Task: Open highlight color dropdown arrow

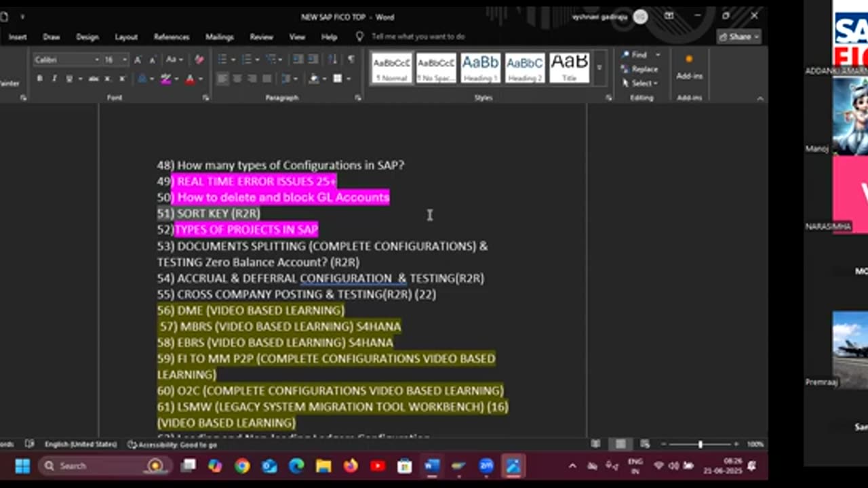Action: coord(175,79)
